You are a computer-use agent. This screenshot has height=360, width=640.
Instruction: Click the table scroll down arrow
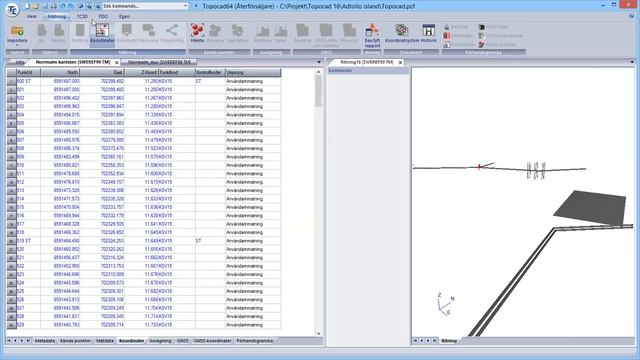[x=318, y=333]
